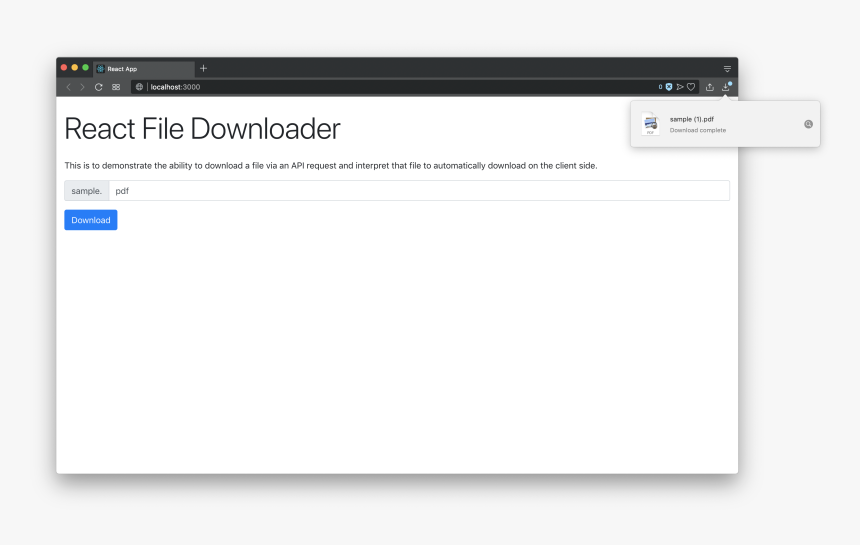Go forward using the forward arrow
Image resolution: width=860 pixels, height=545 pixels.
pos(82,87)
